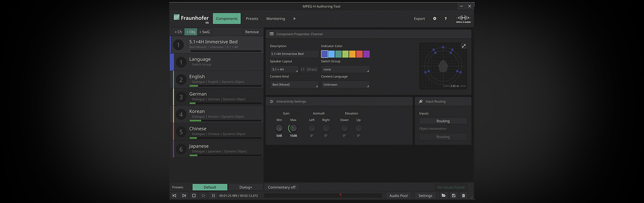The image size is (644, 203).
Task: Pick the purple indicator color
Action: (366, 54)
